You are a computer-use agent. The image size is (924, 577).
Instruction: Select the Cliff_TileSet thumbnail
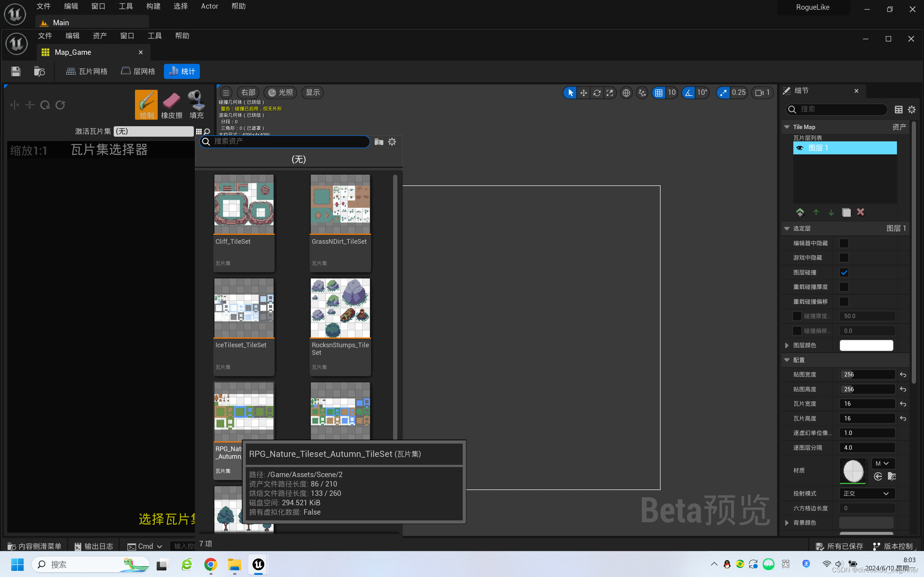click(244, 204)
